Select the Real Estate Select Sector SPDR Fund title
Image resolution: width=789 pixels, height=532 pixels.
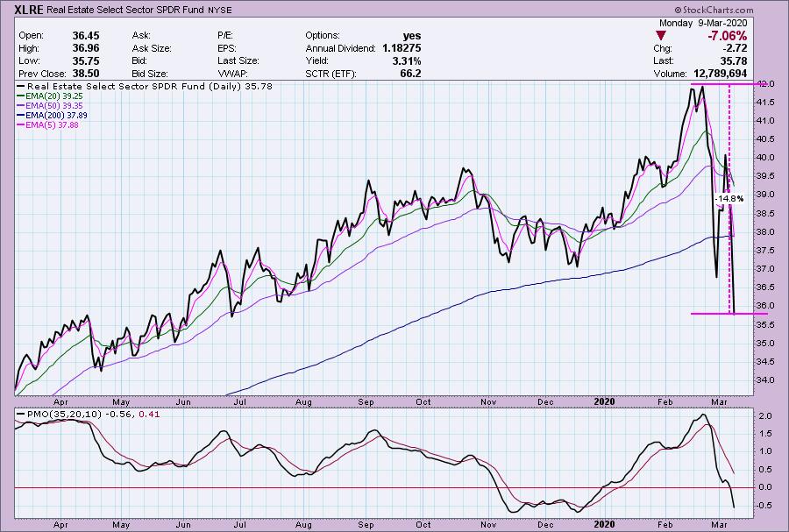pyautogui.click(x=125, y=10)
